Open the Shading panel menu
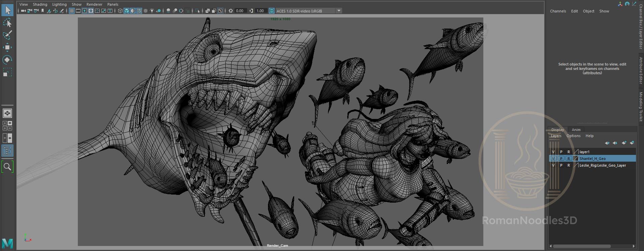Viewport: 644px width, 251px height. coord(40,4)
